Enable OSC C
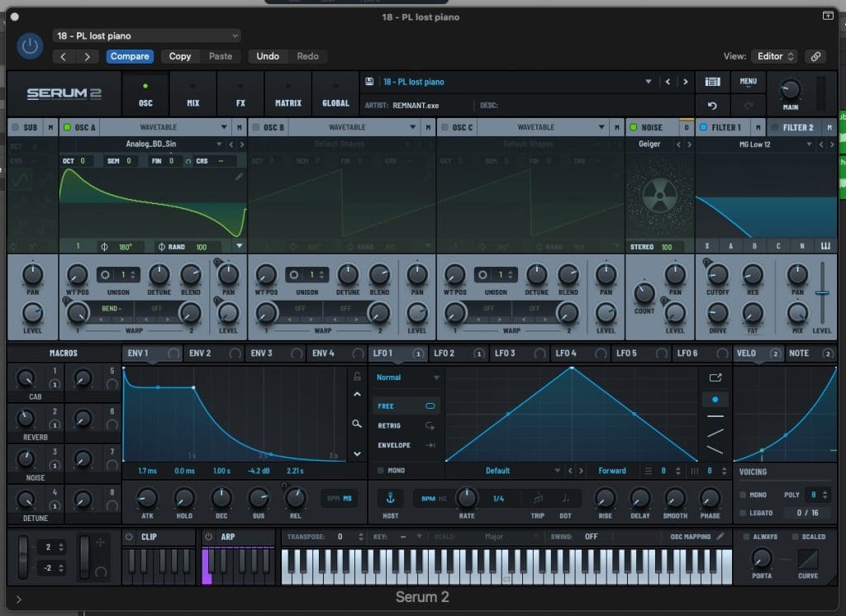The height and width of the screenshot is (616, 846). tap(444, 127)
